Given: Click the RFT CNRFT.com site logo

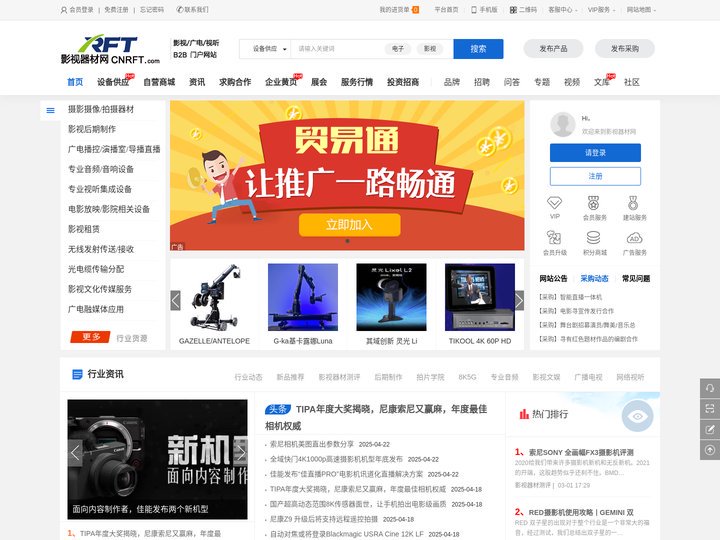Looking at the screenshot, I should coord(110,49).
